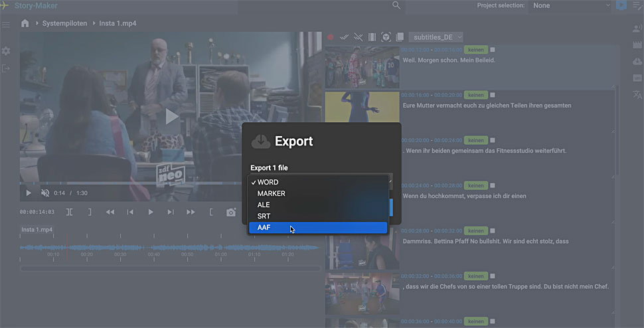Click the horizontal scrollbar below the waveform
Image resolution: width=644 pixels, height=328 pixels.
tap(170, 269)
